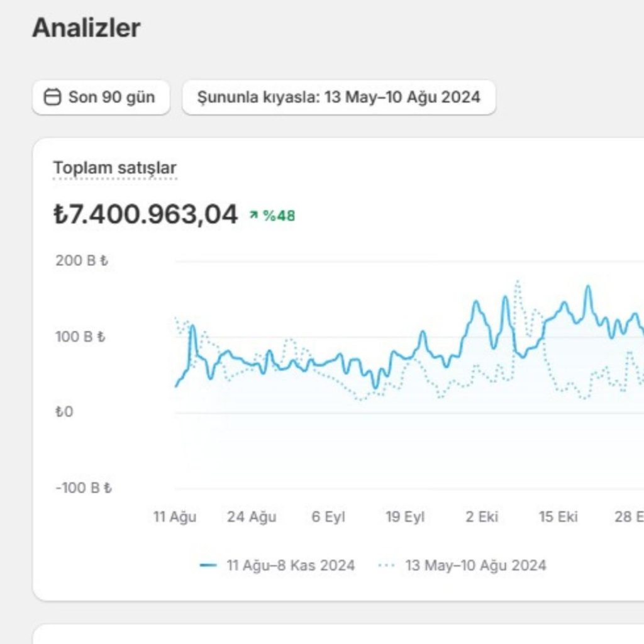644x644 pixels.
Task: Click the Analizler page heading
Action: [x=86, y=28]
